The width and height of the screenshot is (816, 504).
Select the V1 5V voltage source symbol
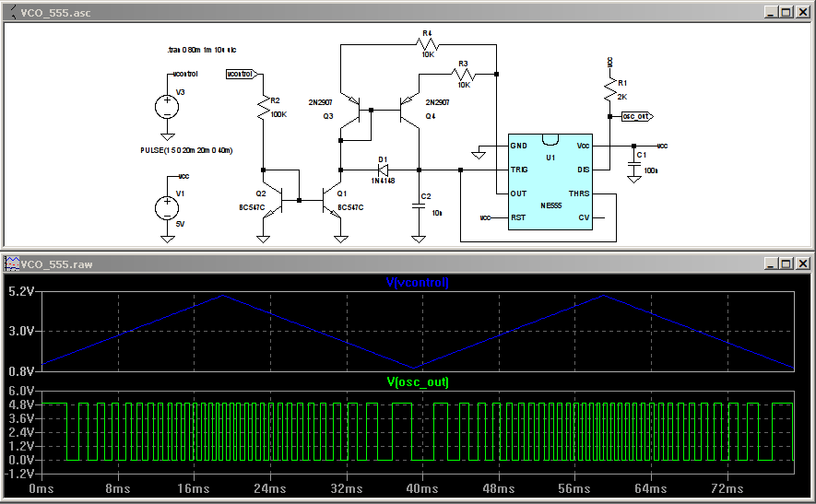pos(167,208)
